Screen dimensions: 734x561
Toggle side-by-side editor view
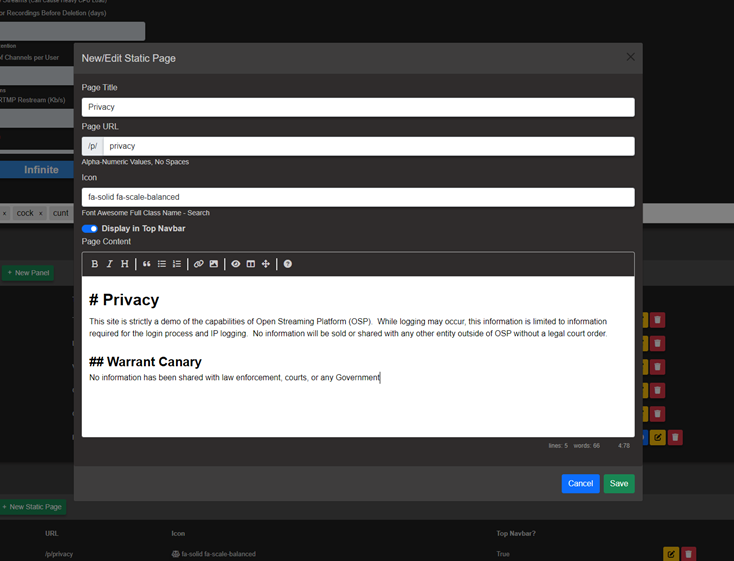[x=250, y=264]
